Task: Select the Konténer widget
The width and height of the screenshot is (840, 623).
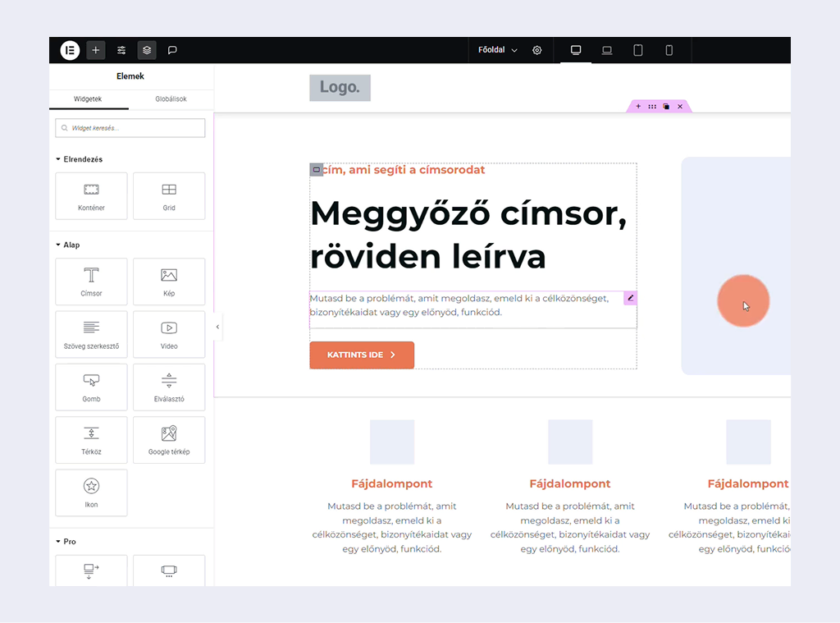Action: pos(91,196)
